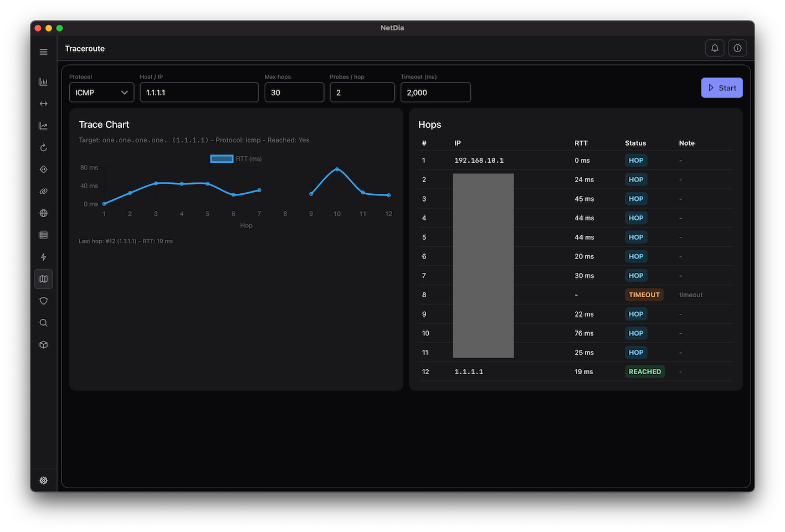Focus the Probes / hop field
785x532 pixels.
362,92
